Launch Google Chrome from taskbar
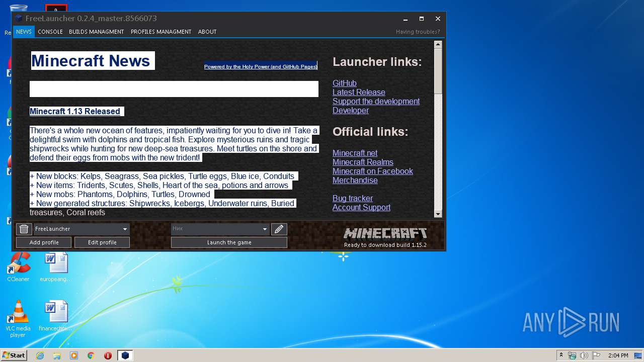Image resolution: width=644 pixels, height=362 pixels. pyautogui.click(x=91, y=355)
